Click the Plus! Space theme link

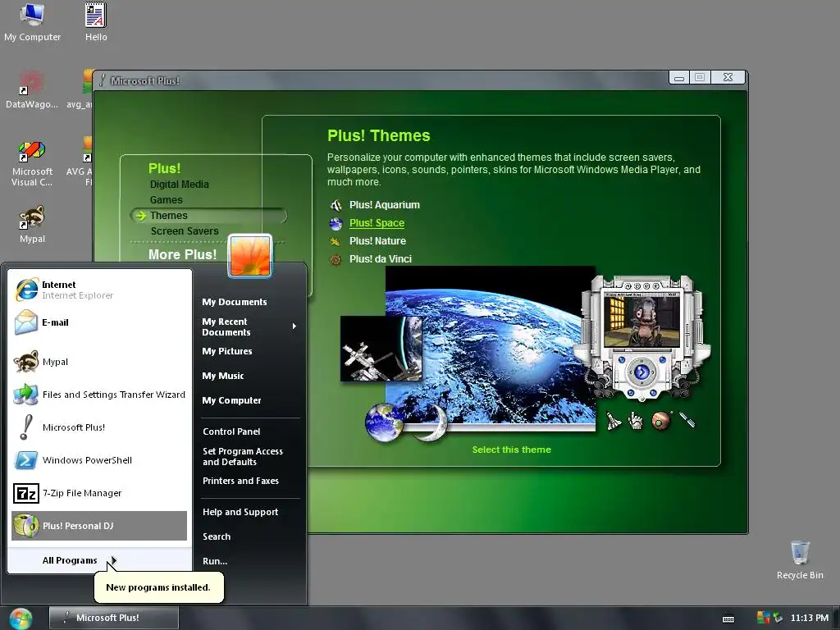[377, 223]
